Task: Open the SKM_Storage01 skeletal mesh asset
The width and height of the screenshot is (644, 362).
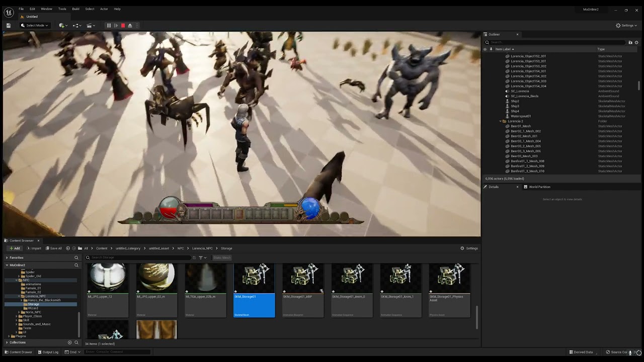Action: point(254,290)
